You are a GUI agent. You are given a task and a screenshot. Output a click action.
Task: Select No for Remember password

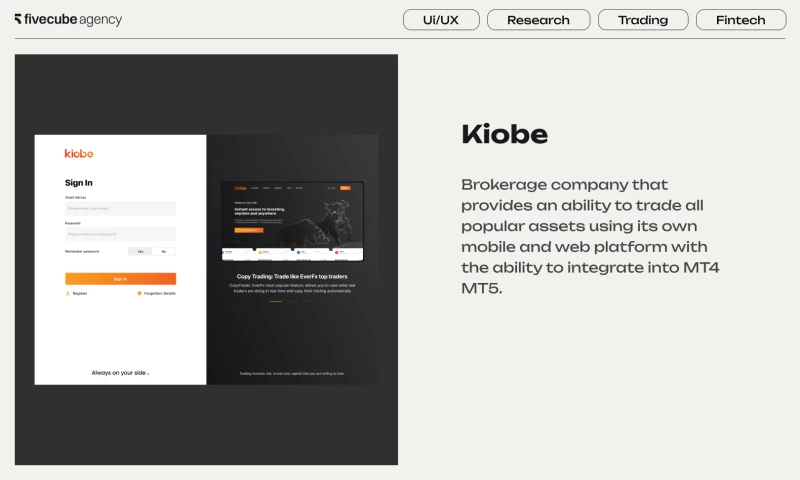(x=164, y=251)
